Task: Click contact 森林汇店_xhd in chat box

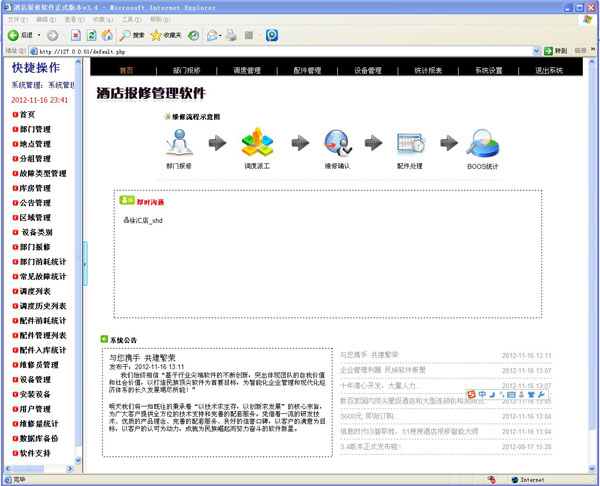Action: click(x=143, y=220)
